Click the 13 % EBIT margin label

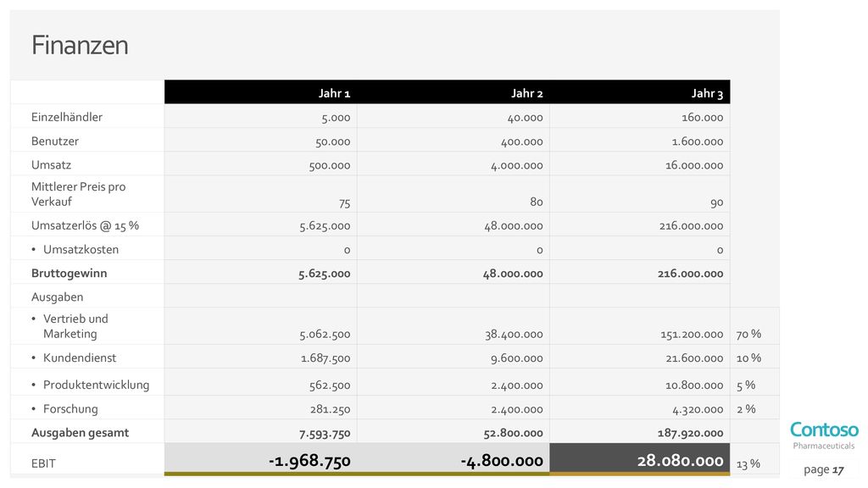point(748,464)
